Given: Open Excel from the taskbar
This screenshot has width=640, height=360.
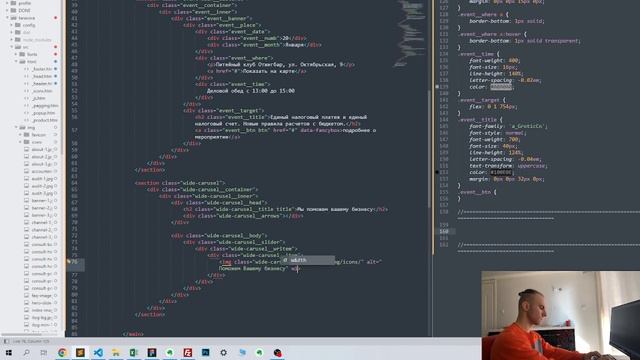Looking at the screenshot, I should point(134,353).
